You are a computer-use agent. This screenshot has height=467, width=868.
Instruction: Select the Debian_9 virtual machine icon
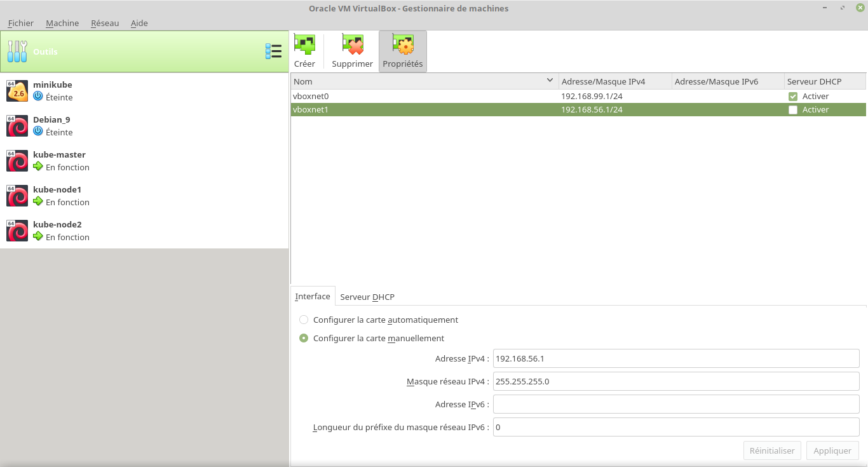[17, 126]
